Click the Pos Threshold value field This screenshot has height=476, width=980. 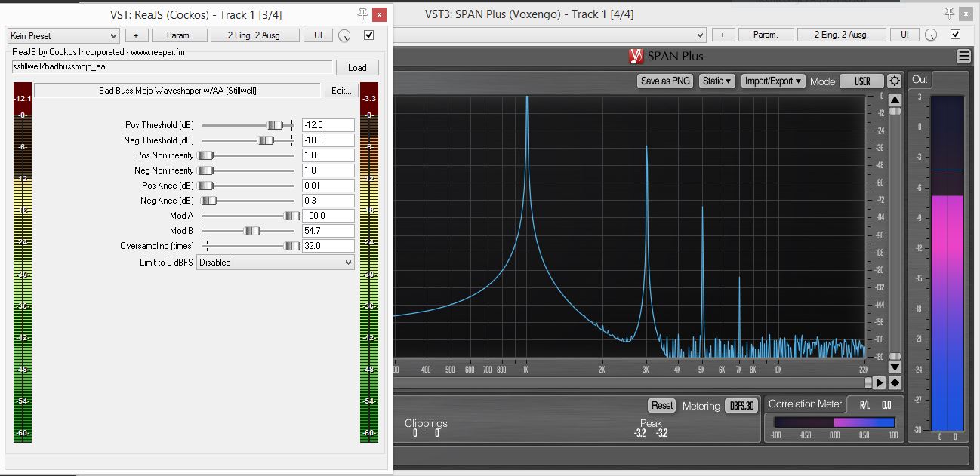click(x=328, y=125)
